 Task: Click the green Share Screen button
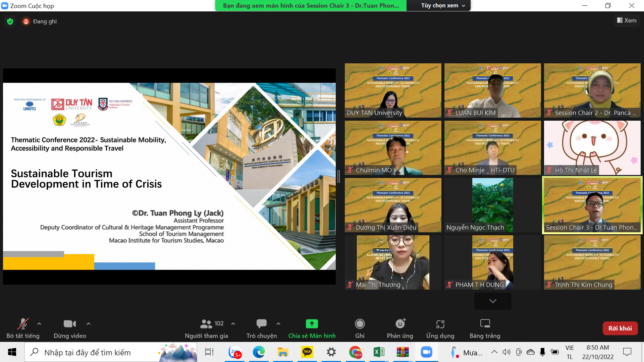point(312,324)
